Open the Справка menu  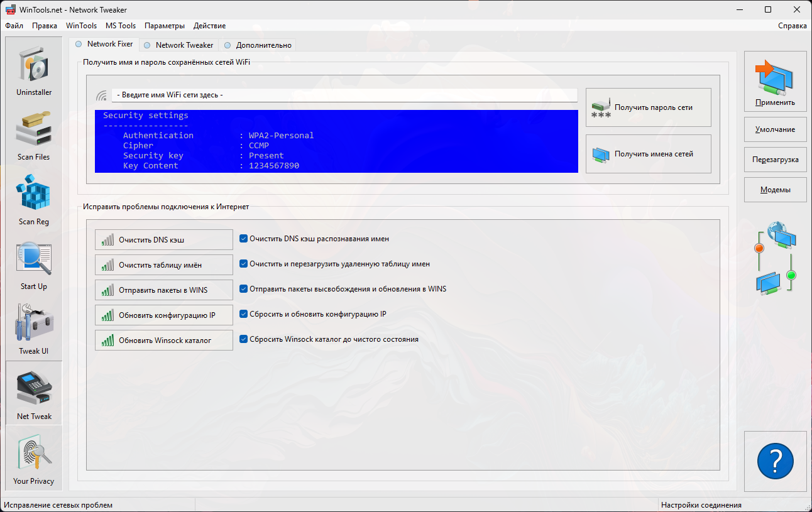pyautogui.click(x=793, y=26)
